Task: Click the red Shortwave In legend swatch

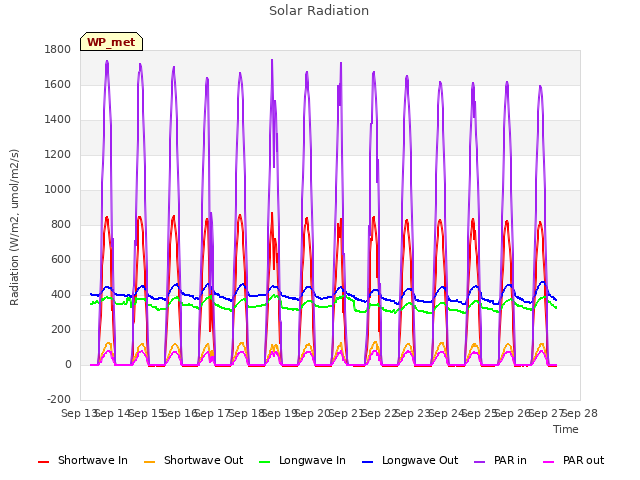Action: point(43,462)
